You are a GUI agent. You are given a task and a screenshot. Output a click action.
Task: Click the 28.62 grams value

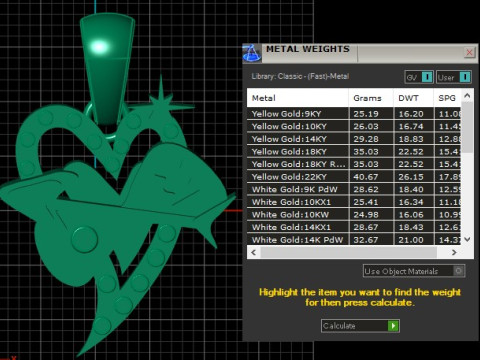click(x=366, y=189)
